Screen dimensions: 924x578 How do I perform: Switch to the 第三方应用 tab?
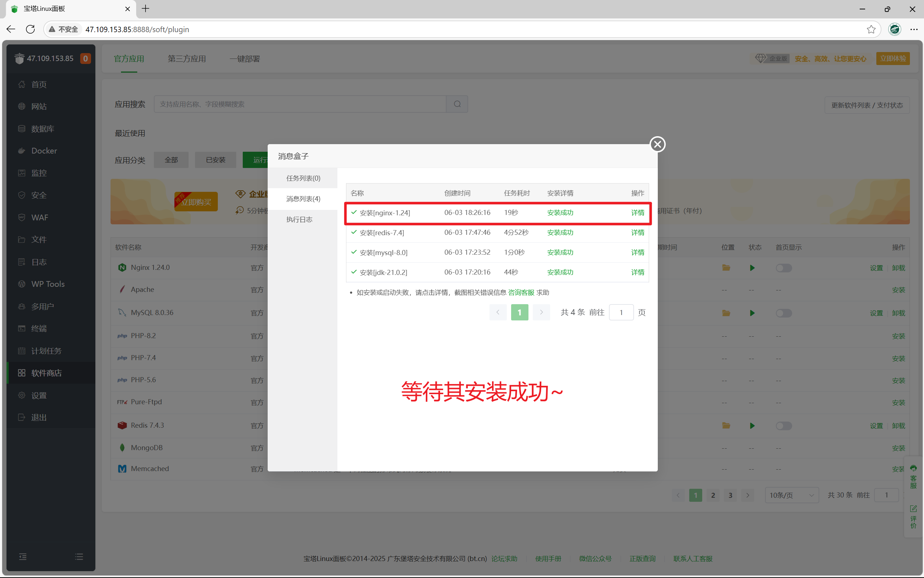tap(186, 59)
